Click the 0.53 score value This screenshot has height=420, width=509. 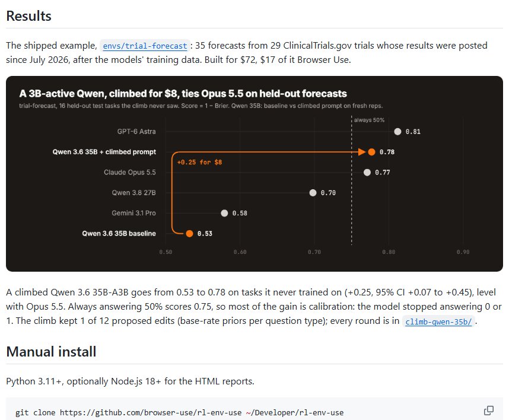click(205, 234)
